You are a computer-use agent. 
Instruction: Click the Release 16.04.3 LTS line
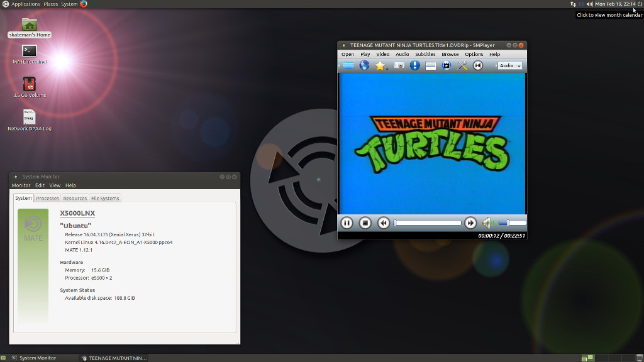(x=109, y=235)
